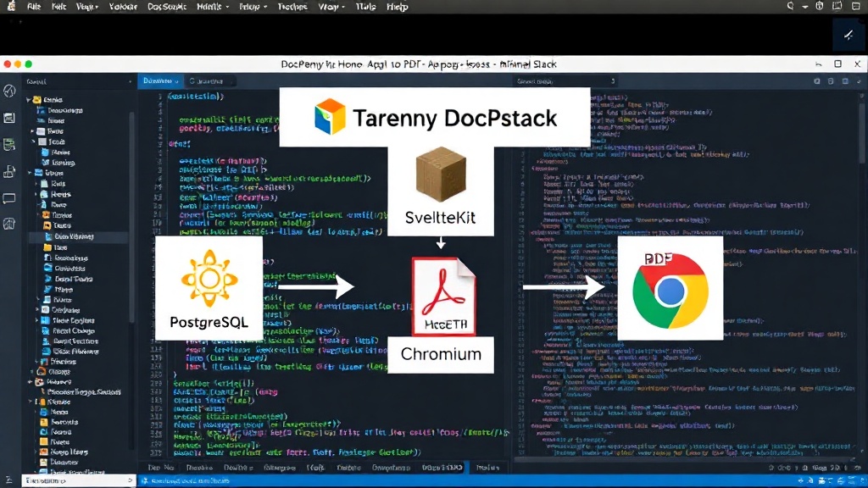The width and height of the screenshot is (868, 488).
Task: Open the monitor-shaped icon in activity bar
Action: tap(9, 198)
